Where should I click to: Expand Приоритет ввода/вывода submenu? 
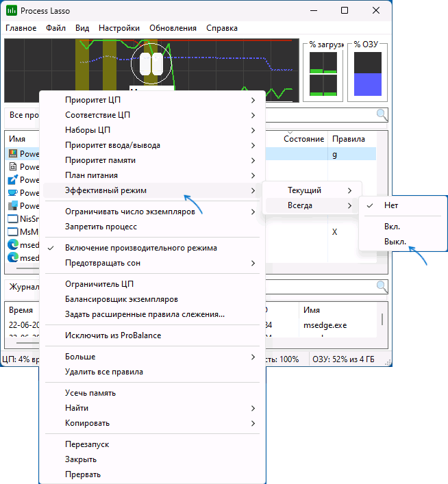(153, 145)
